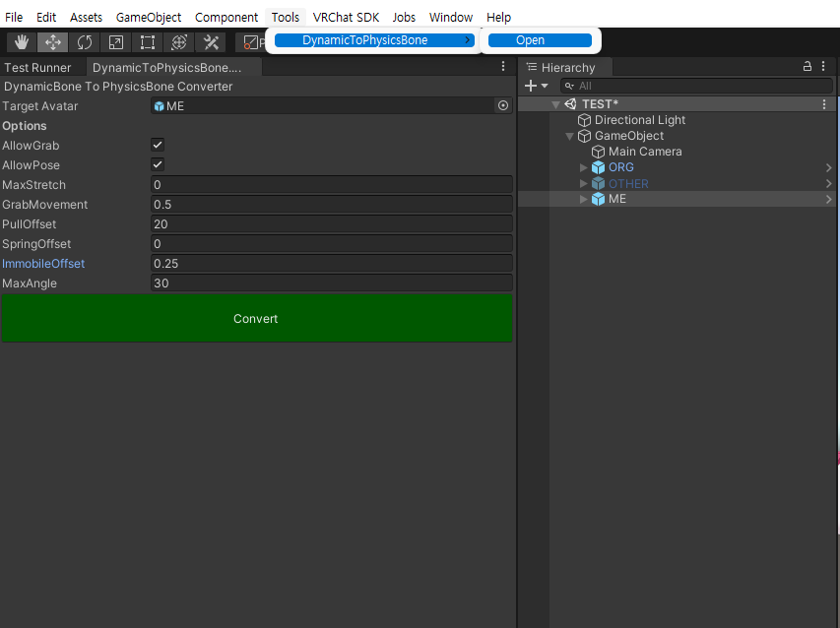This screenshot has height=628, width=840.
Task: Click the SpringOffset value field
Action: [x=332, y=243]
